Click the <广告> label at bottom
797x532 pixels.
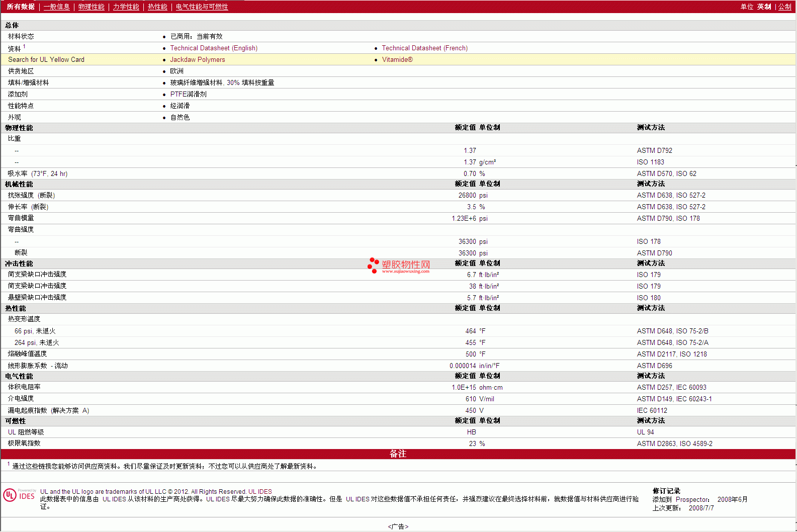[398, 526]
